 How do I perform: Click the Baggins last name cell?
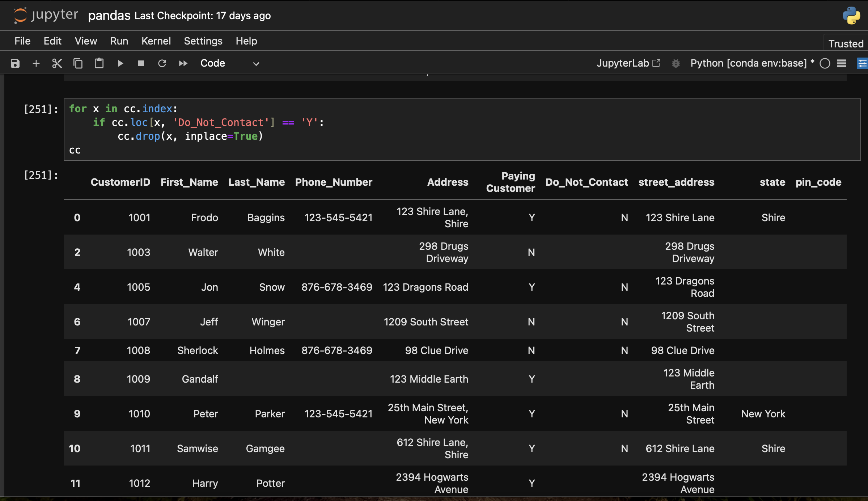tap(266, 218)
